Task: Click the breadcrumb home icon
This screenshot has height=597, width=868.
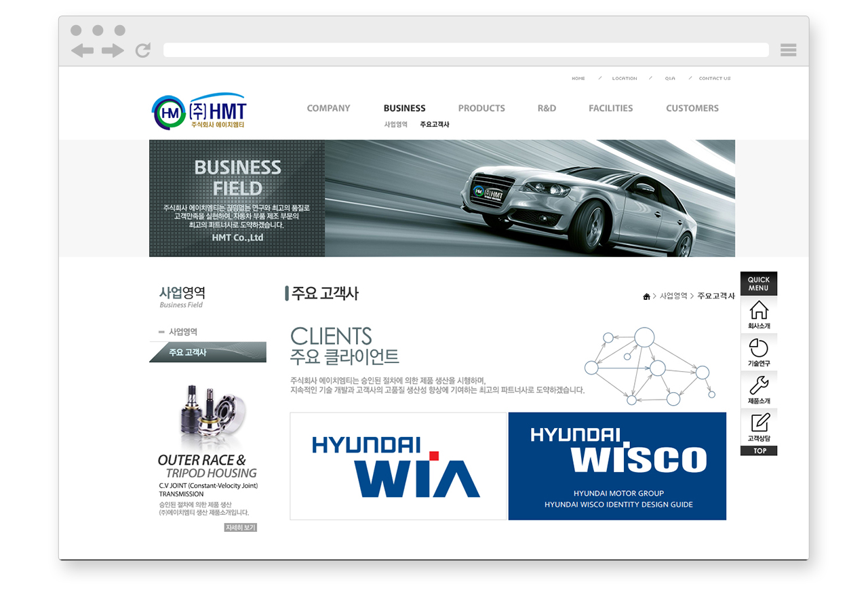Action: point(646,296)
